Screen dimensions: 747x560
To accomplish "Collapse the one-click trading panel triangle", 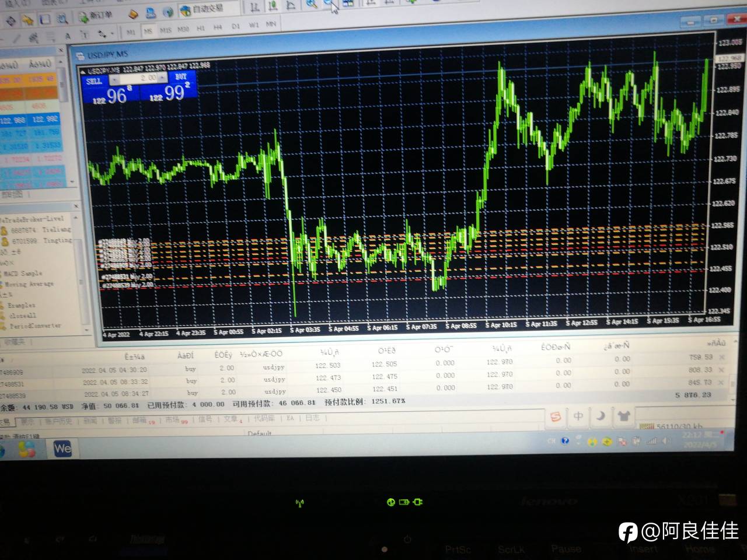I will [83, 72].
